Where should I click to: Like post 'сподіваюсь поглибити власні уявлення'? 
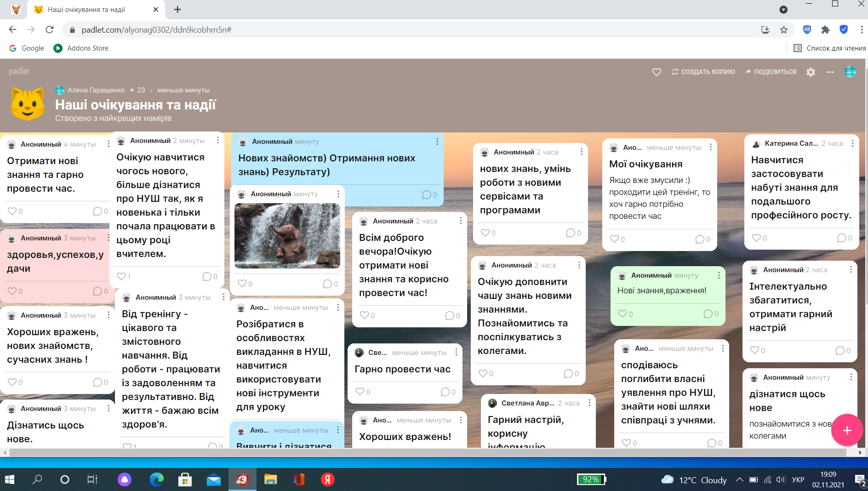pos(626,443)
